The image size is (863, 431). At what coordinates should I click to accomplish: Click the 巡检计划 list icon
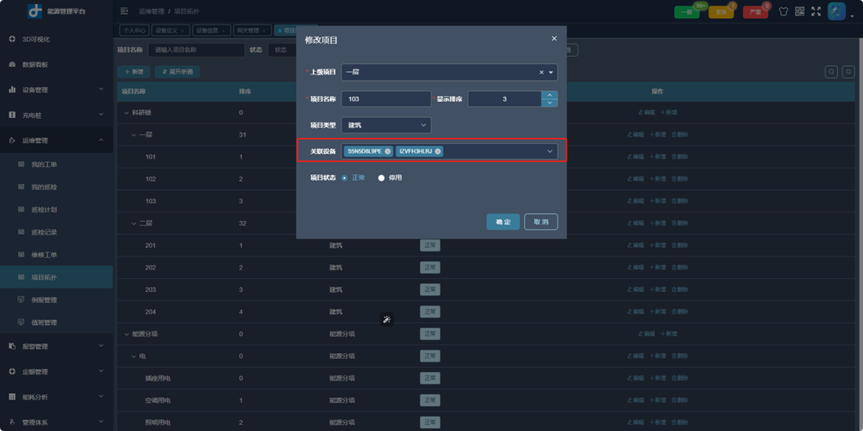pos(21,209)
